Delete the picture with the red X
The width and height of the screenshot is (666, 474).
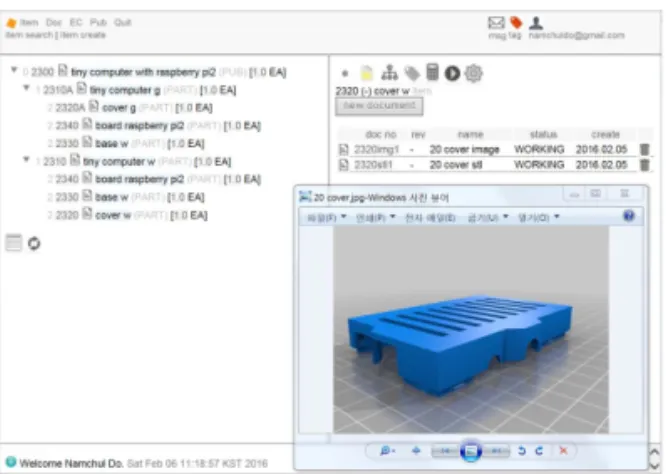[563, 451]
